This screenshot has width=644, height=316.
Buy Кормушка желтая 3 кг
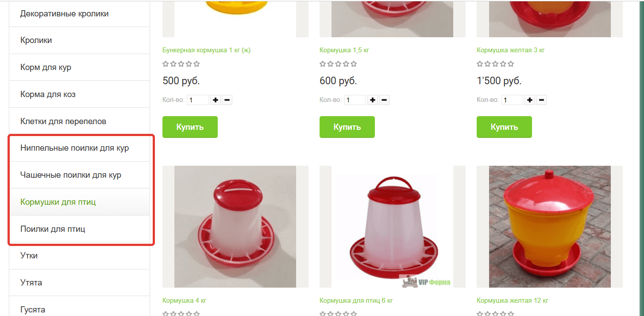click(x=504, y=127)
